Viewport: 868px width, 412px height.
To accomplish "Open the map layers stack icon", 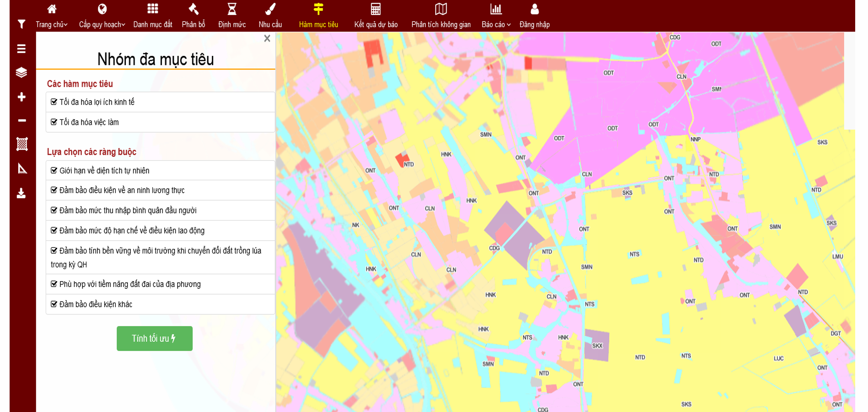I will [x=21, y=73].
